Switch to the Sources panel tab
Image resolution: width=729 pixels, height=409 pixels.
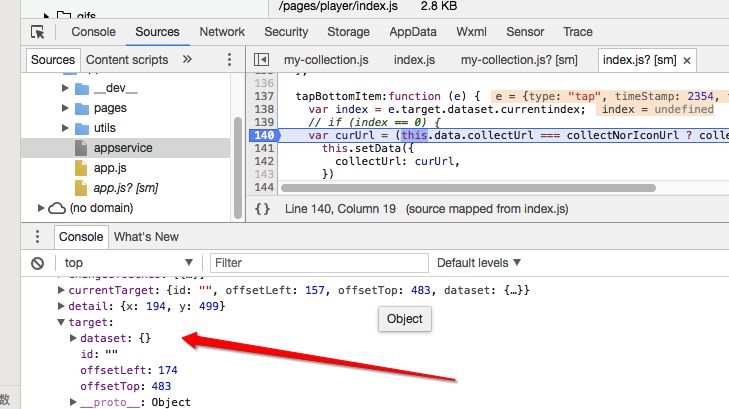pyautogui.click(x=157, y=32)
